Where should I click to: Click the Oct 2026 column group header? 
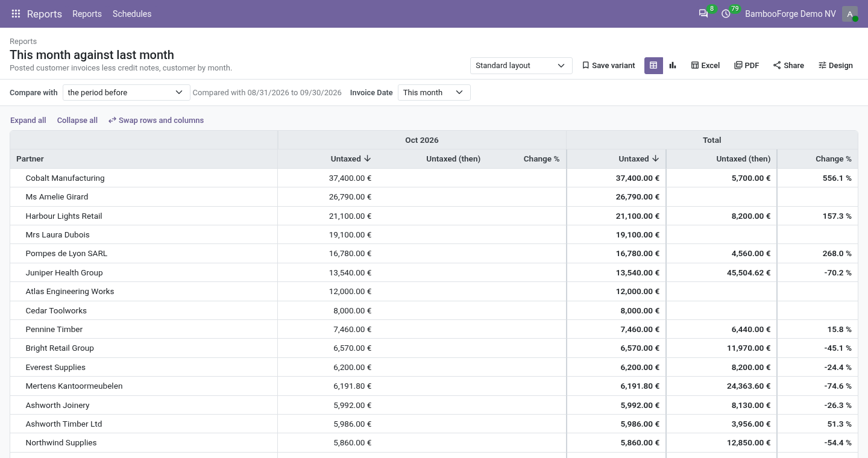(422, 140)
